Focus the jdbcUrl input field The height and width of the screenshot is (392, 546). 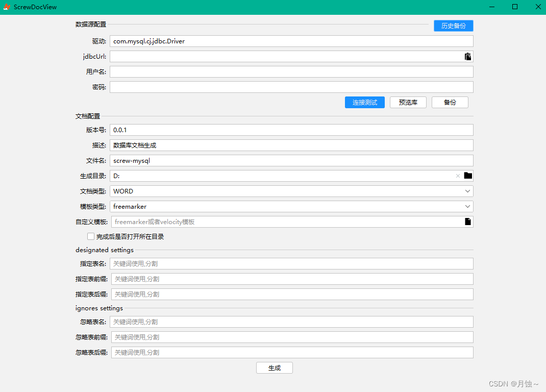(x=286, y=57)
